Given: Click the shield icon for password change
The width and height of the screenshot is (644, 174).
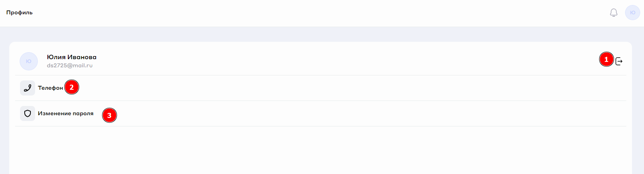Looking at the screenshot, I should click(27, 114).
